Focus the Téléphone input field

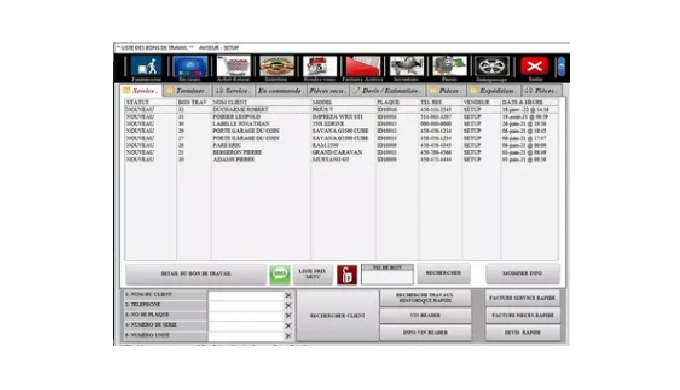(246, 305)
